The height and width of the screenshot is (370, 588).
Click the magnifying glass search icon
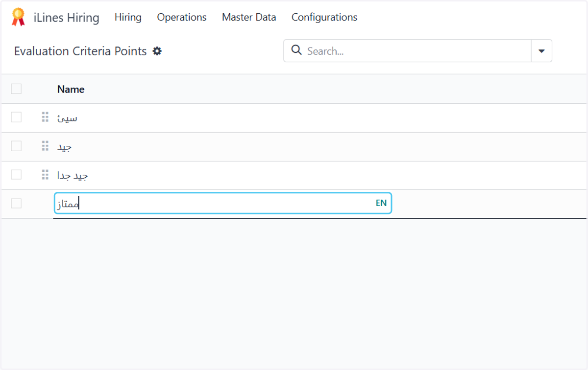tap(296, 50)
